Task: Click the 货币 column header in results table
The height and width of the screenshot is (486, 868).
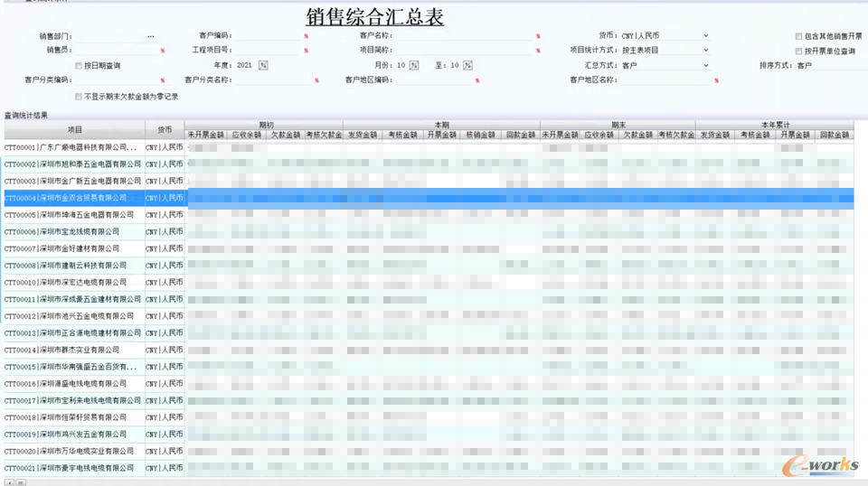Action: point(165,130)
